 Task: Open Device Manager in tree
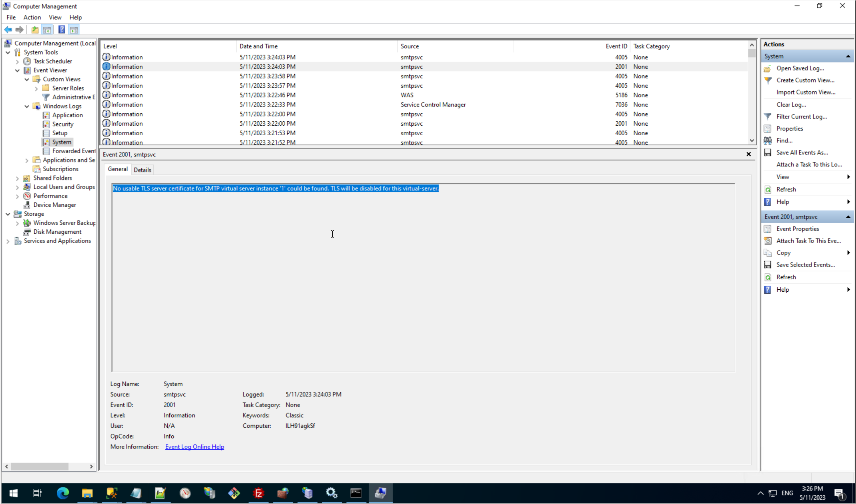coord(55,205)
